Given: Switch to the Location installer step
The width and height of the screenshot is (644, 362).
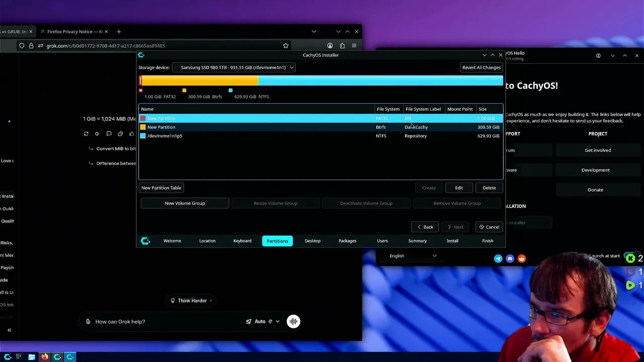Looking at the screenshot, I should tap(207, 241).
